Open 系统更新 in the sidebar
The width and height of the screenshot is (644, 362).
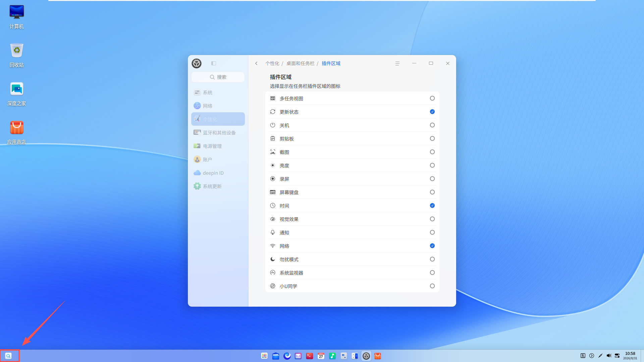tap(218, 186)
